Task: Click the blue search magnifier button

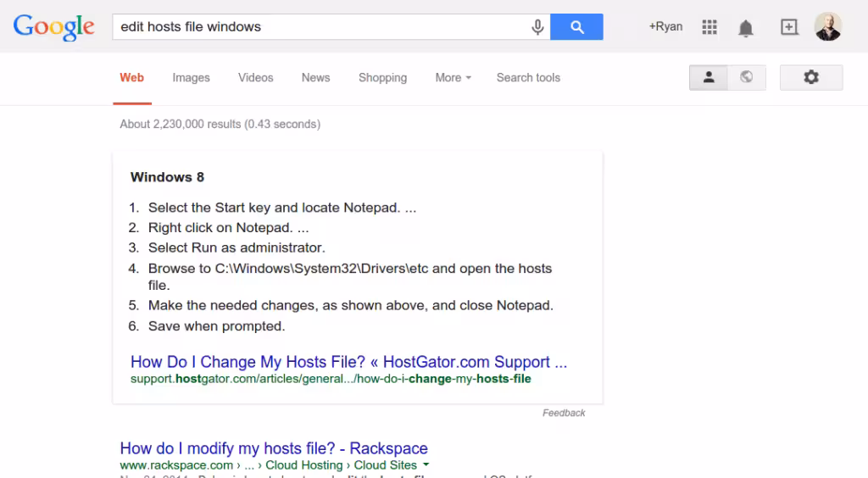Action: point(576,26)
